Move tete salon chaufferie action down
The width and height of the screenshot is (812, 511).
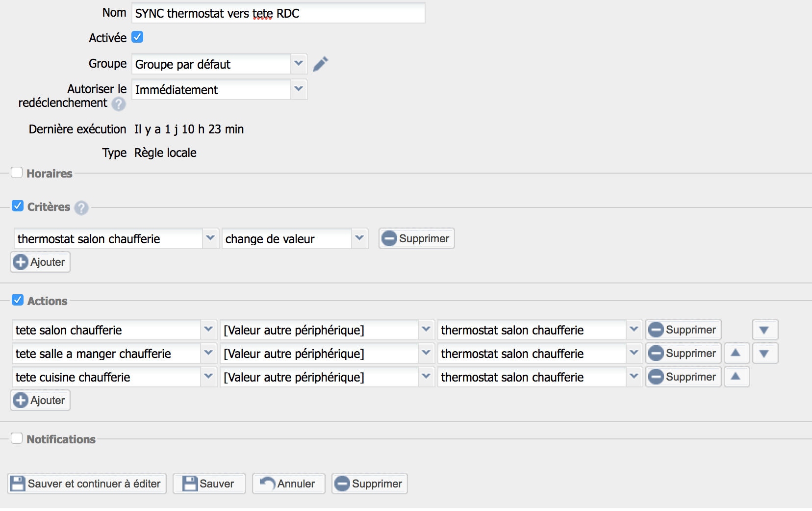pyautogui.click(x=764, y=330)
